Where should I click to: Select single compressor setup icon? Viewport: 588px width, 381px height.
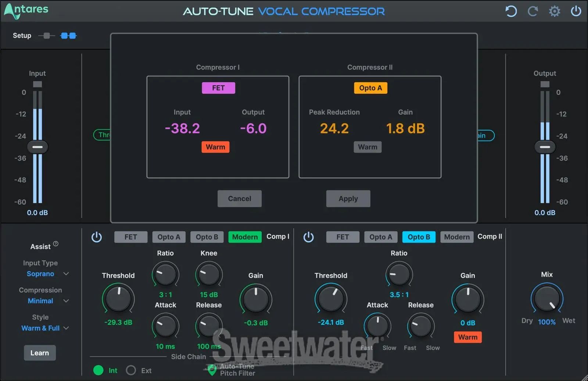[47, 36]
